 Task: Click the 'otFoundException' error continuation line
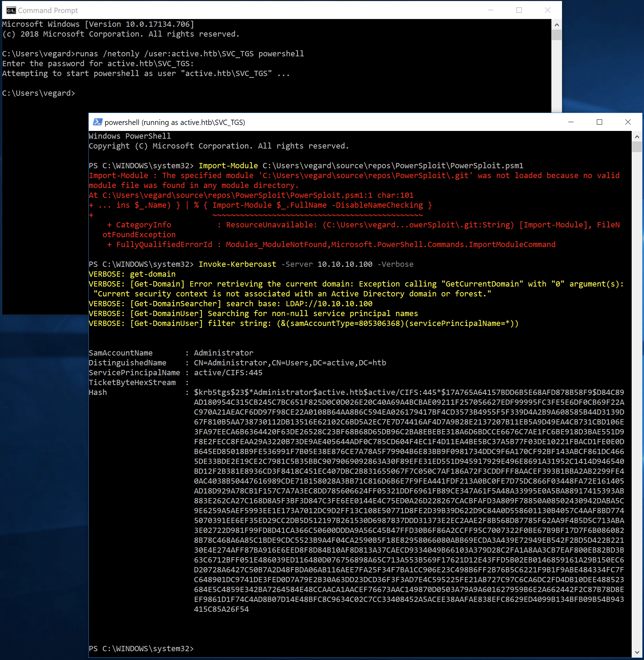point(139,235)
